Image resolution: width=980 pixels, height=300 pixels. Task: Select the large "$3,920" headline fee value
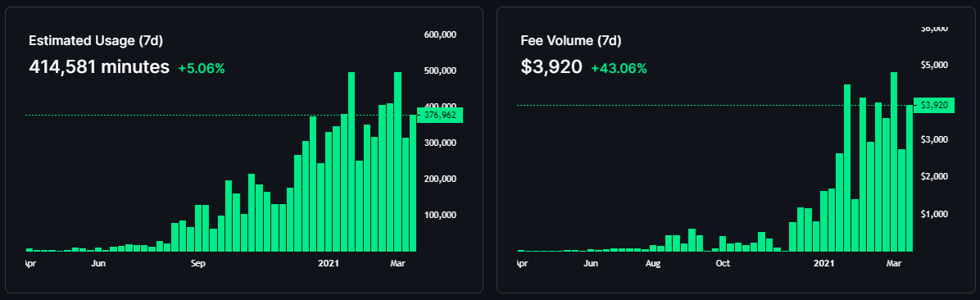[x=551, y=67]
